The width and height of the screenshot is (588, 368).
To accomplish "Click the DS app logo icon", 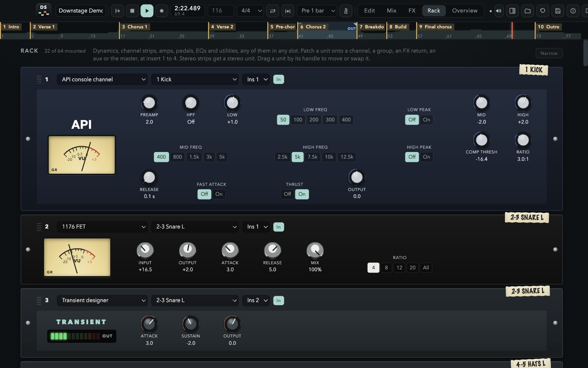I will point(44,11).
